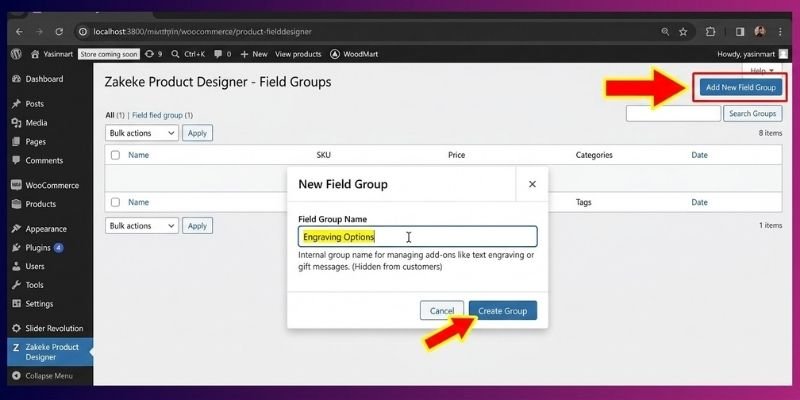Image resolution: width=800 pixels, height=400 pixels.
Task: Click Cancel in the dialog
Action: coord(442,311)
